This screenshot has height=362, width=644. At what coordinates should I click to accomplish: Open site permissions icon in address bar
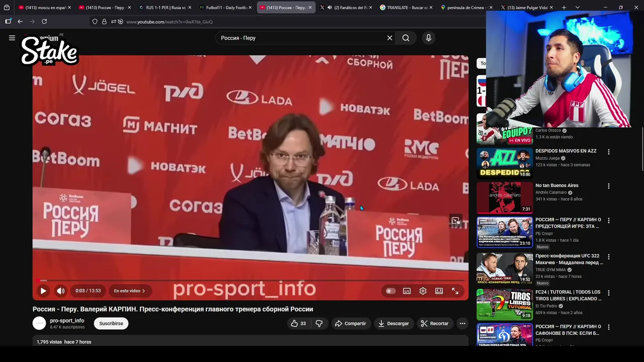tap(114, 22)
